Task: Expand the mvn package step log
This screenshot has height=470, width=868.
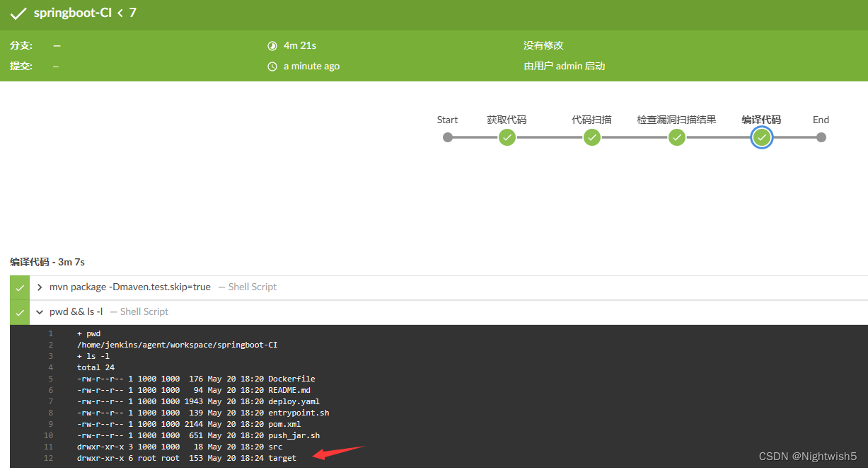Action: pos(40,287)
